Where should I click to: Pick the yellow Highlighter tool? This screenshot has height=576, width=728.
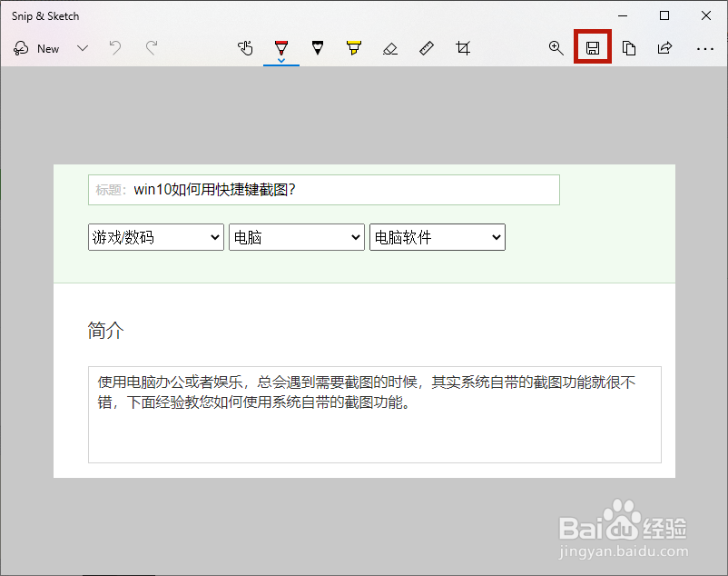(353, 48)
